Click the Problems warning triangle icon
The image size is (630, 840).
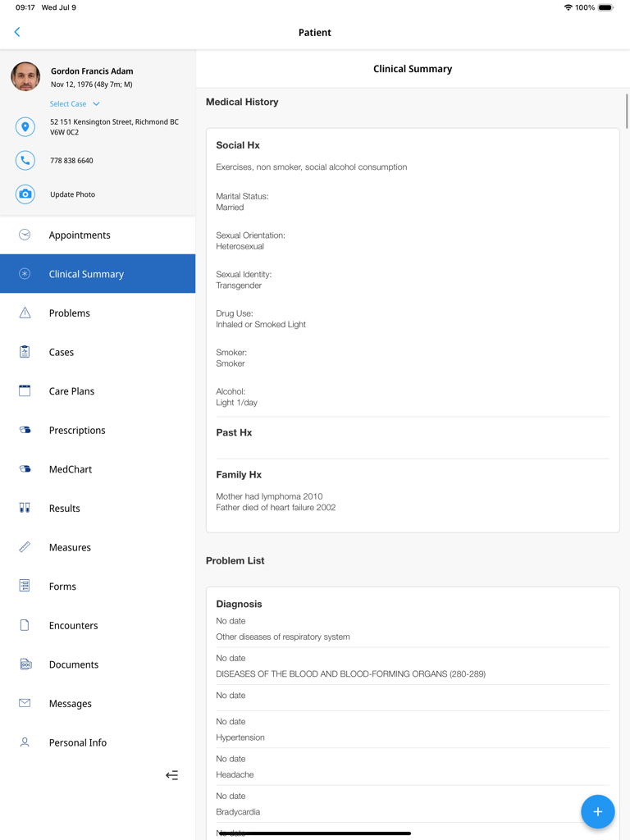(25, 313)
